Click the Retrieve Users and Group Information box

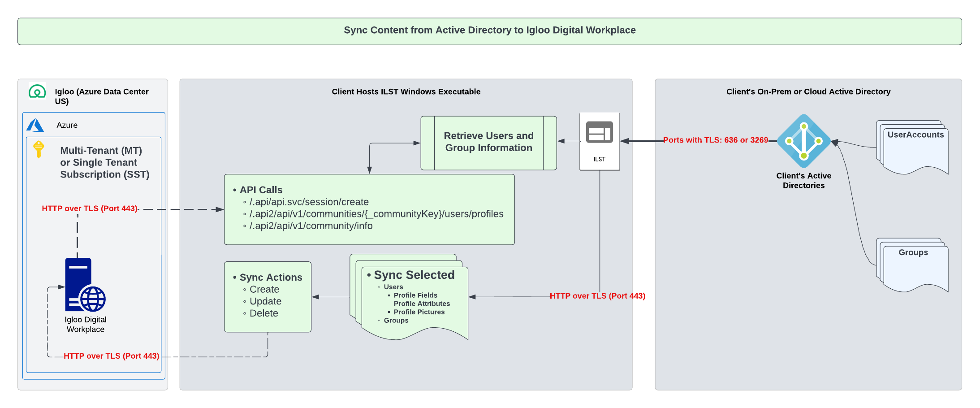488,142
